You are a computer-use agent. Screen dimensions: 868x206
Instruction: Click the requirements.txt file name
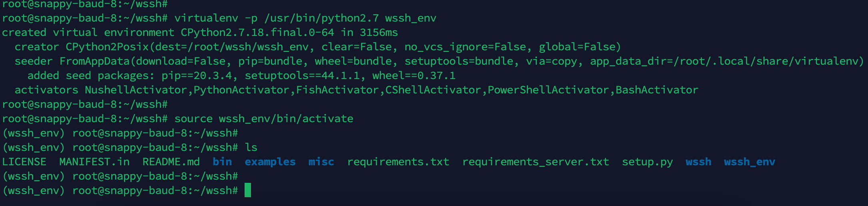(x=398, y=162)
